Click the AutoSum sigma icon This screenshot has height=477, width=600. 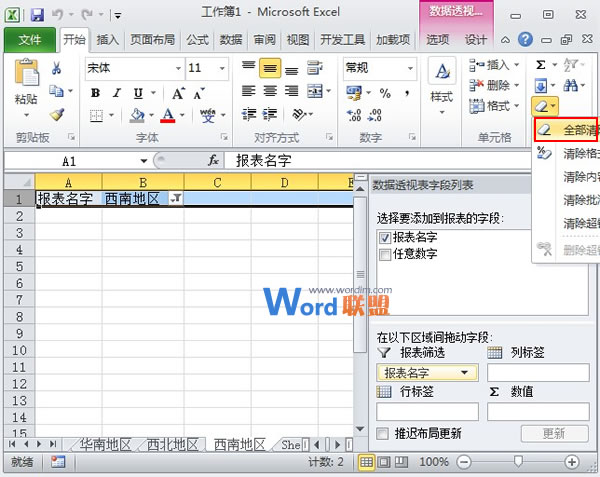point(541,64)
